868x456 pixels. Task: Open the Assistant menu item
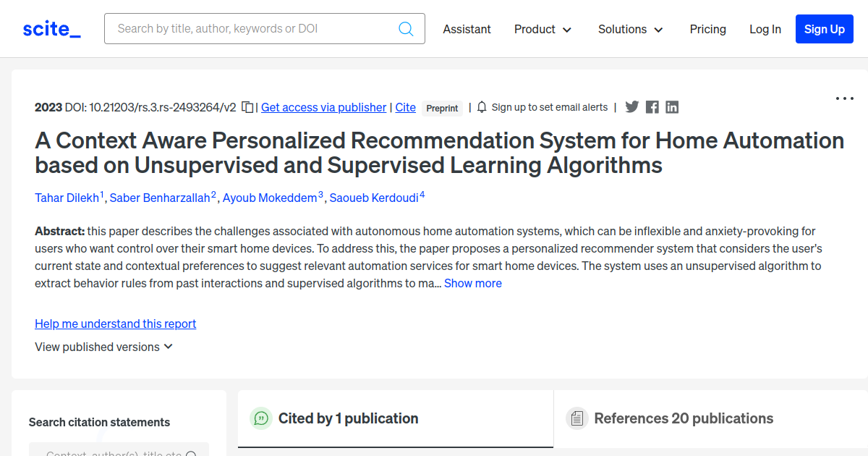tap(467, 29)
